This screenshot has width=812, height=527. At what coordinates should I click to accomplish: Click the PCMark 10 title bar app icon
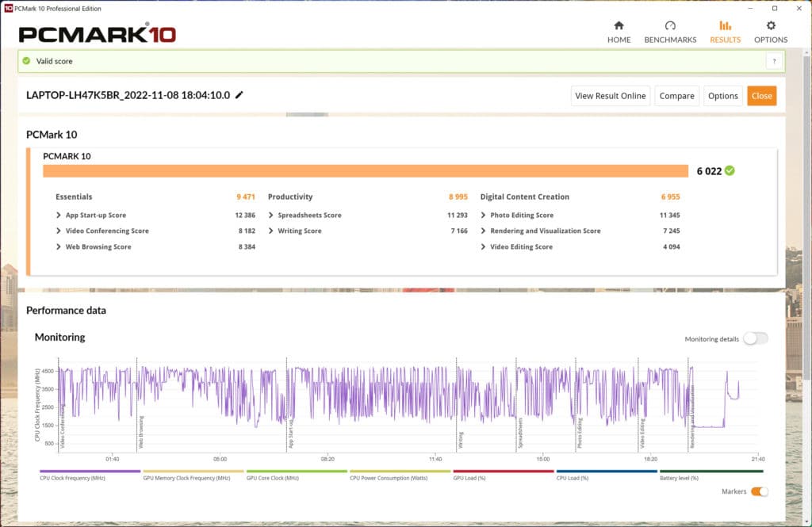(x=8, y=8)
